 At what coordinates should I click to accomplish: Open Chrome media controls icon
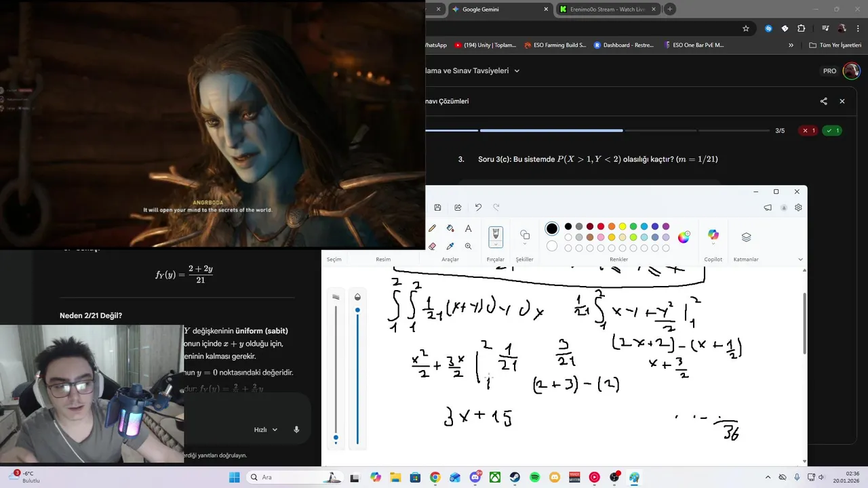pos(825,28)
